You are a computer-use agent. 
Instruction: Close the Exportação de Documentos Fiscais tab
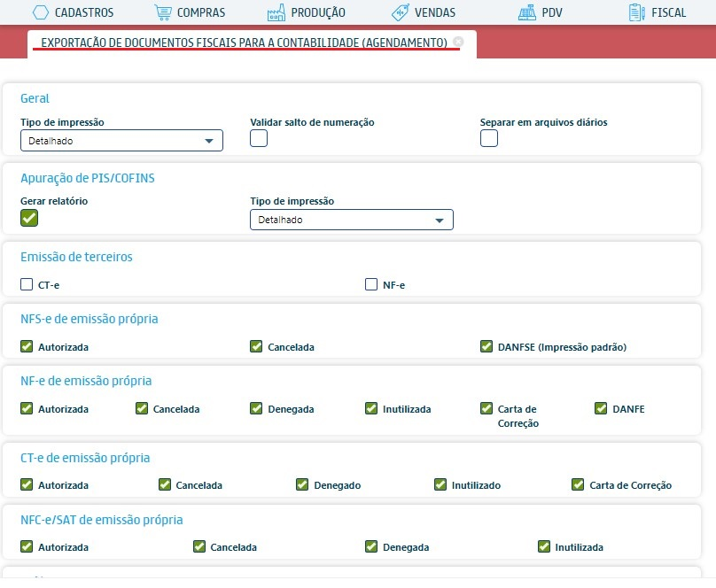(x=458, y=42)
